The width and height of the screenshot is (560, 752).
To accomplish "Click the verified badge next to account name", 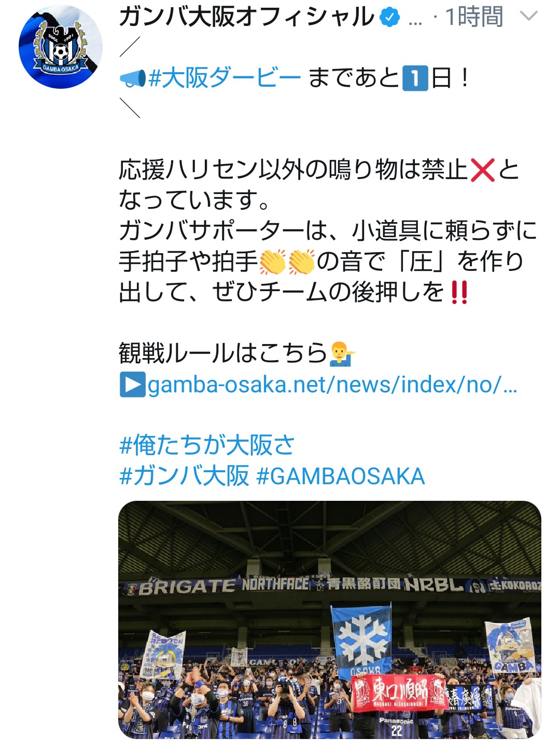I will coord(390,18).
